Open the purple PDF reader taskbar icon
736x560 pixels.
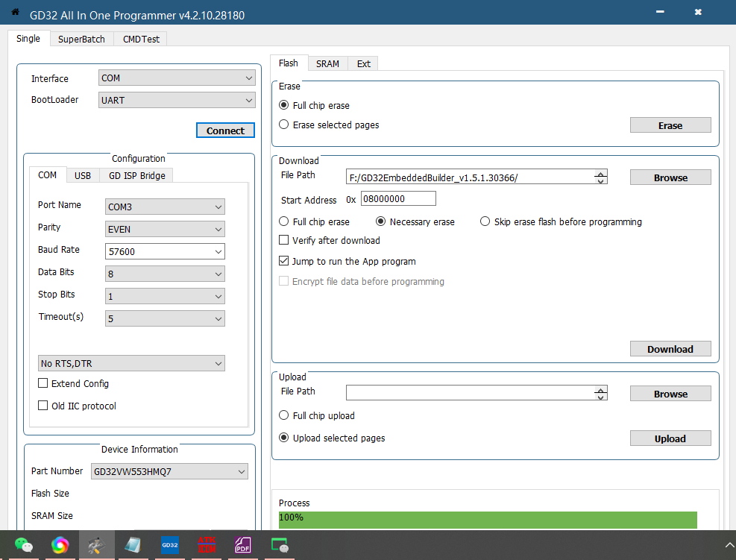(x=243, y=545)
